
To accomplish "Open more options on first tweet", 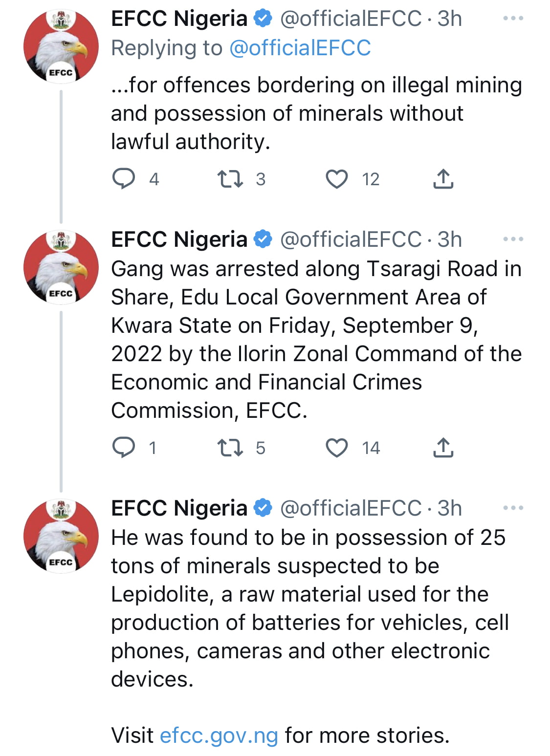I will click(x=513, y=19).
